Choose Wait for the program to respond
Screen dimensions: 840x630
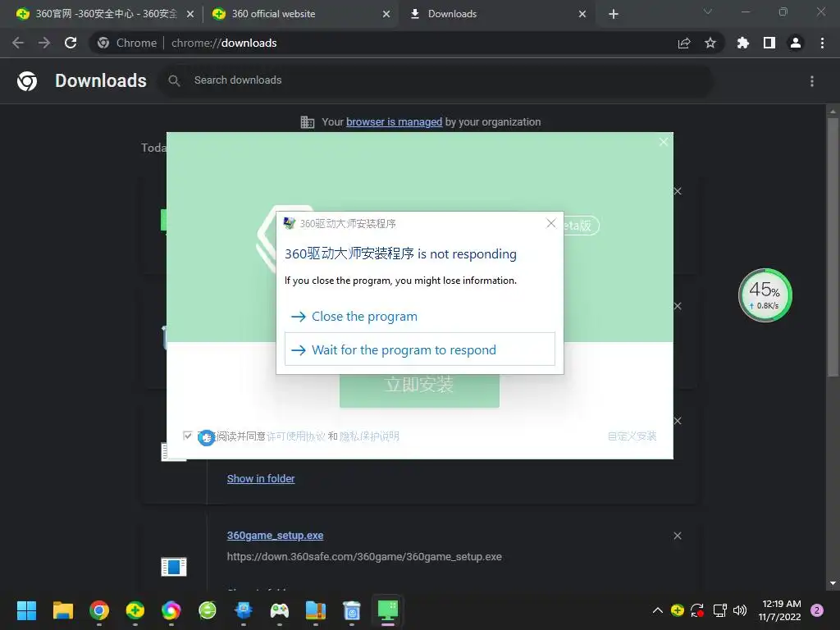pos(419,349)
